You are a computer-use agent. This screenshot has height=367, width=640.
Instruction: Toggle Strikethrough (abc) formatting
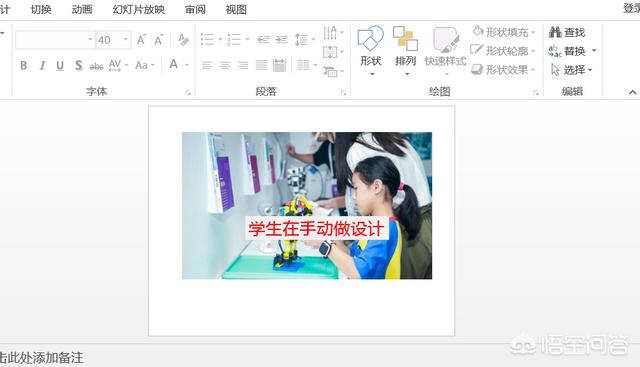point(96,66)
